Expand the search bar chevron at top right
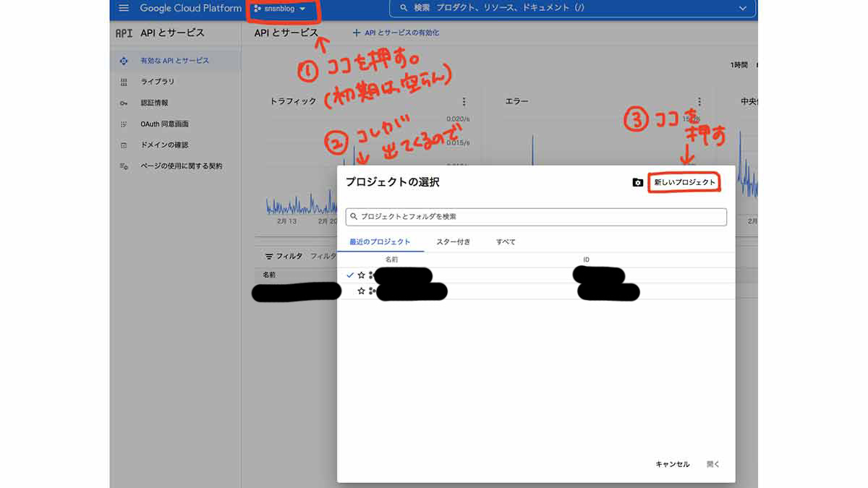This screenshot has width=868, height=488. (743, 9)
